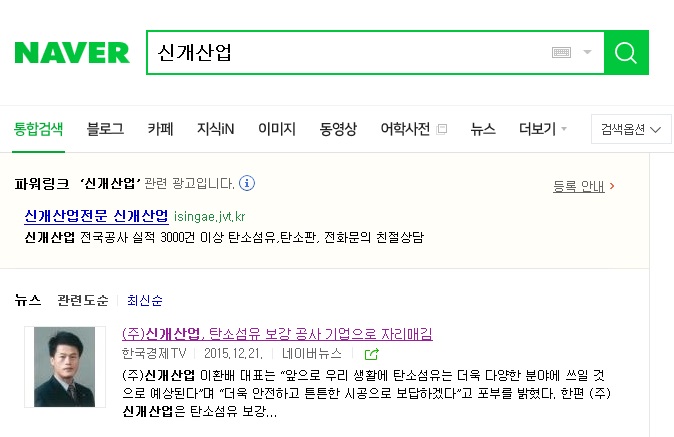The image size is (674, 437).
Task: Switch to the 블로그 tab
Action: (105, 129)
